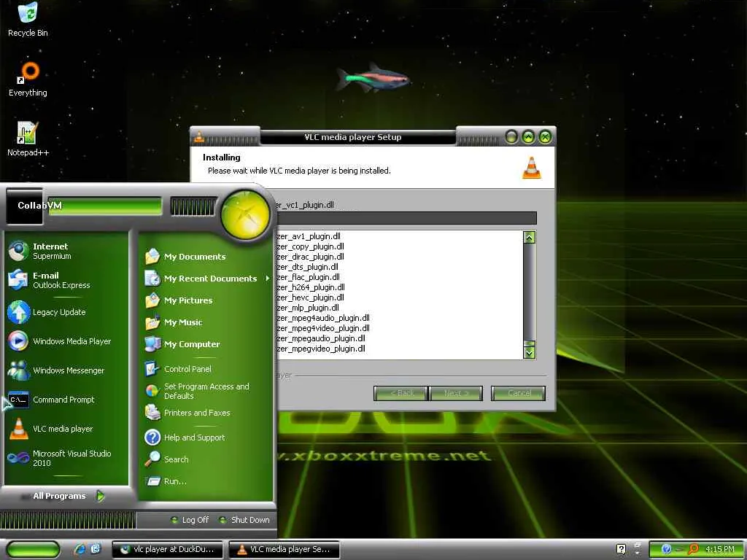The height and width of the screenshot is (560, 747).
Task: Click the disabled Back button in VLC Setup
Action: point(400,393)
